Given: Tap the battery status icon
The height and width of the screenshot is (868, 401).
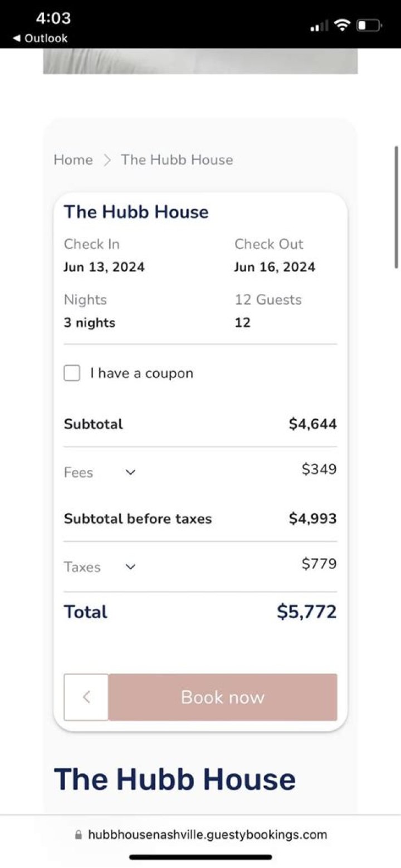Looking at the screenshot, I should [x=369, y=26].
